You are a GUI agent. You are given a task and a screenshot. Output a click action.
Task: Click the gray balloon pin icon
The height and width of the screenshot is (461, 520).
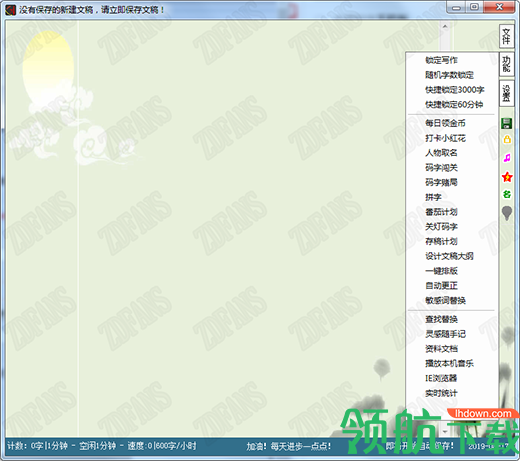(507, 213)
